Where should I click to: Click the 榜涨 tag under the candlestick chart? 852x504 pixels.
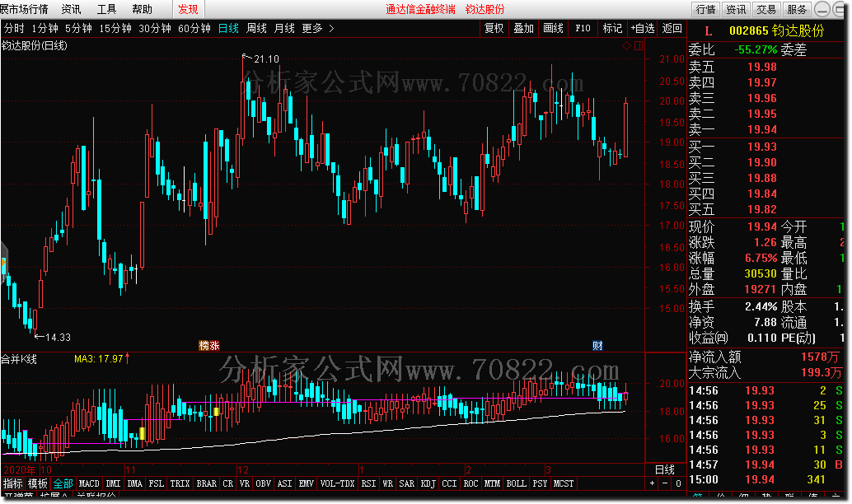click(209, 345)
